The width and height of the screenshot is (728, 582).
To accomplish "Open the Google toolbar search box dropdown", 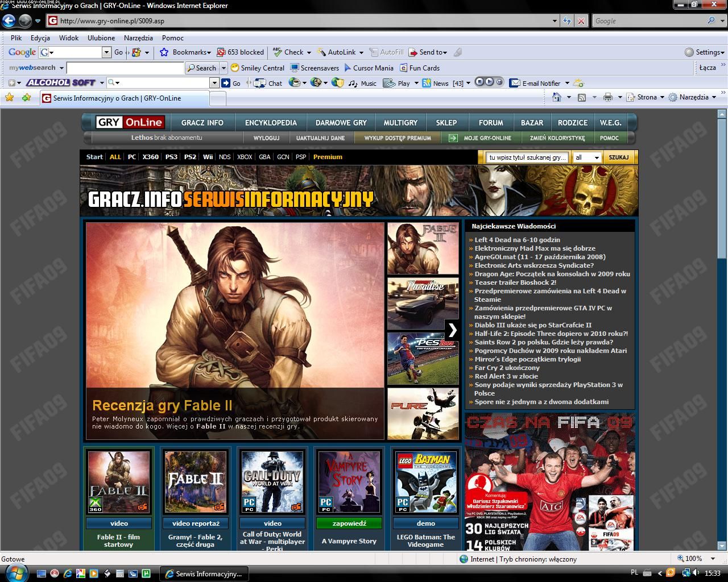I will click(x=106, y=52).
